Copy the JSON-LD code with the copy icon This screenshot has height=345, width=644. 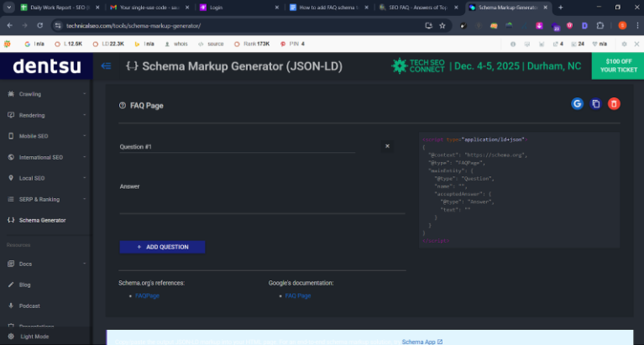[x=596, y=104]
